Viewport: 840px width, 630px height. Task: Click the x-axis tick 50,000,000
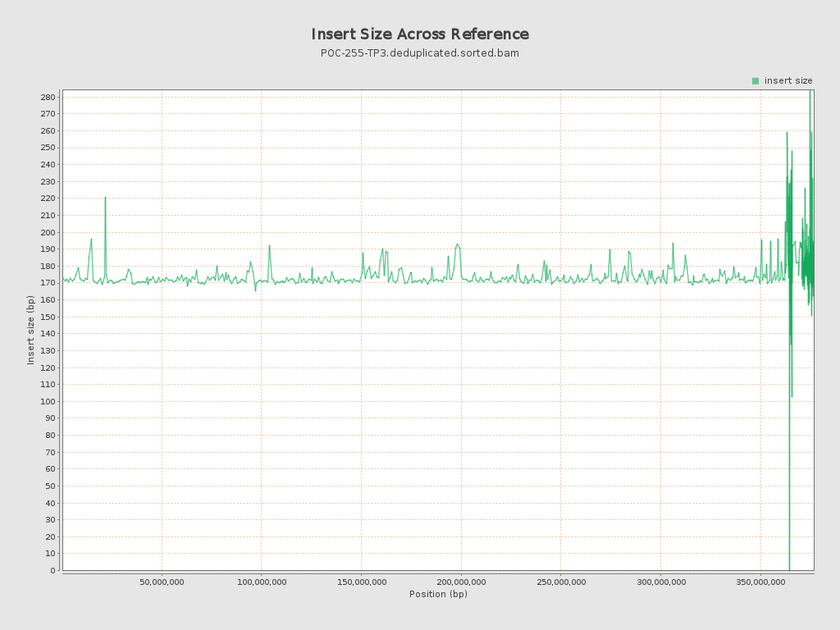click(162, 582)
